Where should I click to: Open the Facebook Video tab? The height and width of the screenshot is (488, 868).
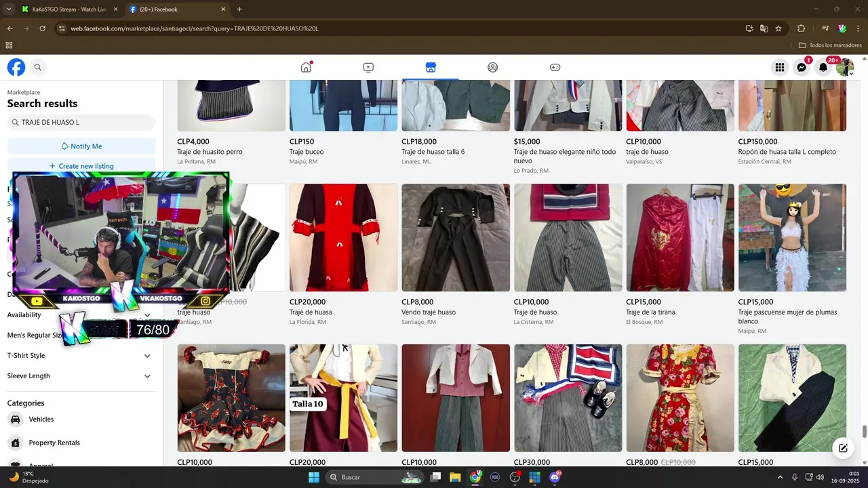(368, 67)
